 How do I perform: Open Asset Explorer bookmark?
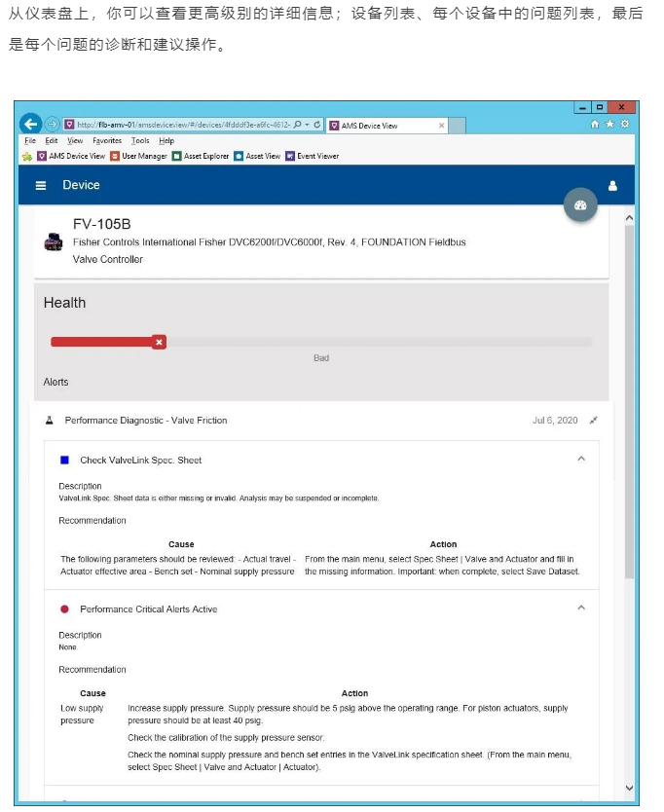[x=201, y=156]
